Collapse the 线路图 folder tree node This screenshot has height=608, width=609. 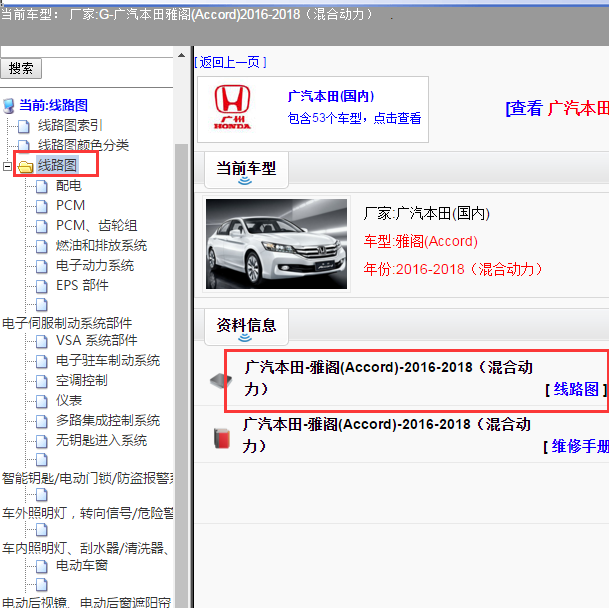[x=7, y=166]
